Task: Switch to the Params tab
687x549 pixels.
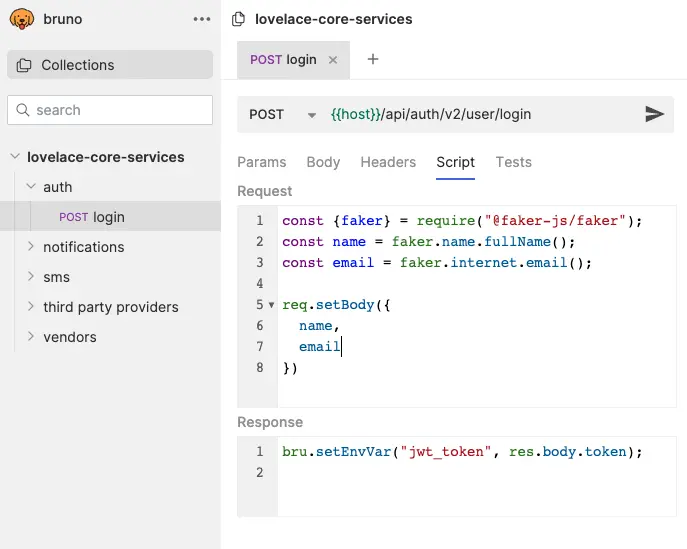Action: (x=262, y=162)
